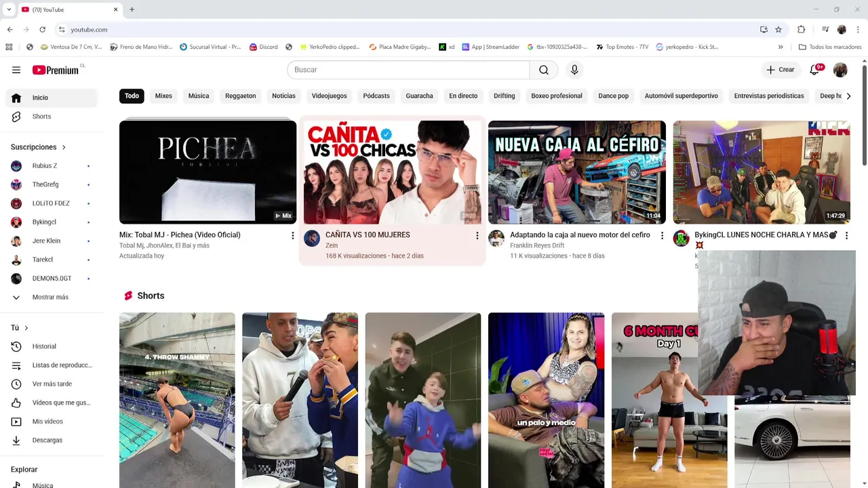868x488 pixels.
Task: Open Zein channel avatar
Action: click(312, 238)
